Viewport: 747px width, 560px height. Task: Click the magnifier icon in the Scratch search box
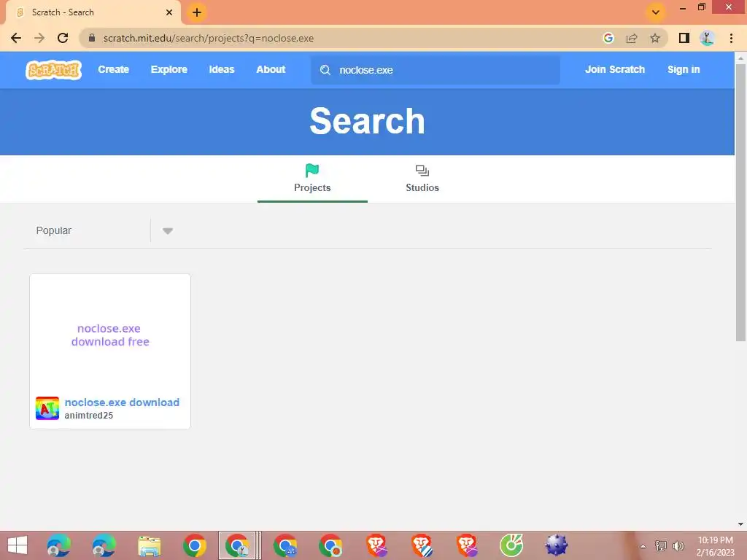click(x=325, y=70)
